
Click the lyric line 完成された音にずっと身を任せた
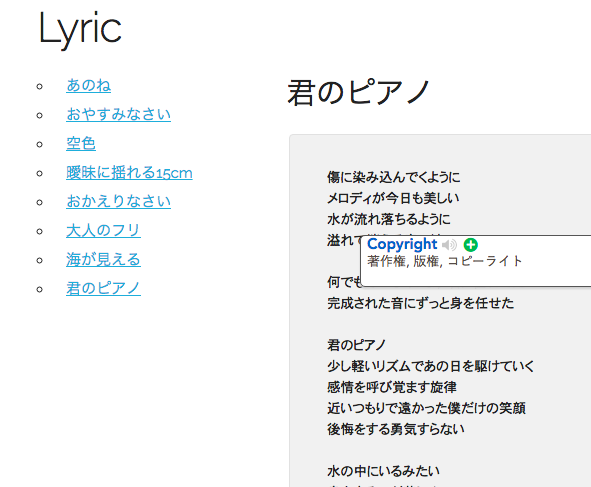click(421, 303)
